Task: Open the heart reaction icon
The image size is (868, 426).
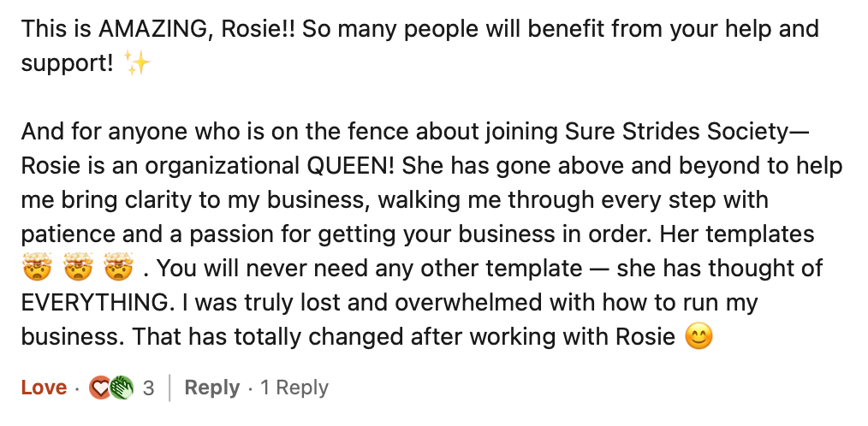Action: coord(99,388)
